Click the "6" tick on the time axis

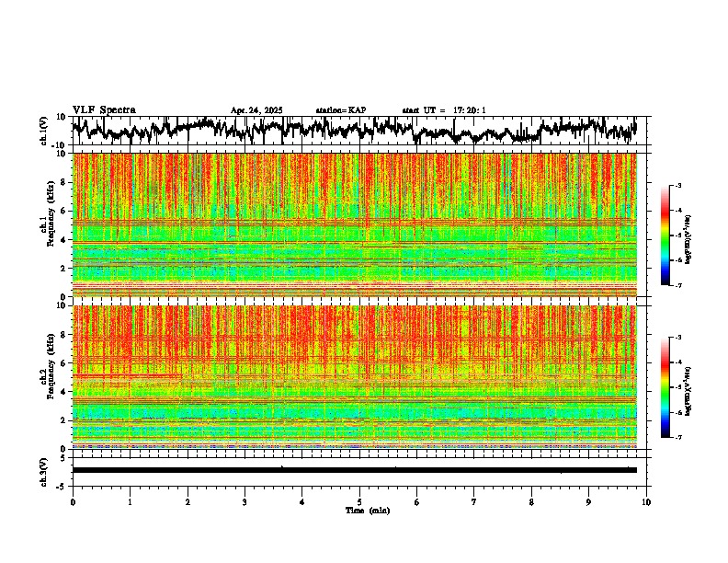(x=417, y=502)
